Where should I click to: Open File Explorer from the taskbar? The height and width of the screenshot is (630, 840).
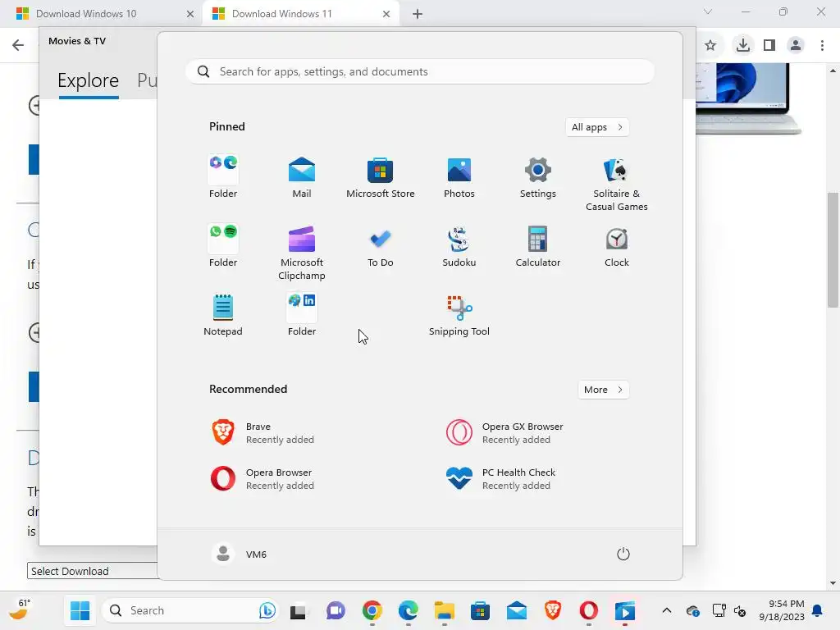[x=444, y=610]
